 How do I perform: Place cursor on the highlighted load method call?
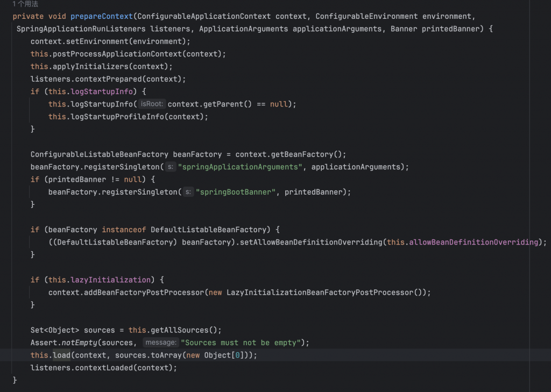[x=61, y=355]
